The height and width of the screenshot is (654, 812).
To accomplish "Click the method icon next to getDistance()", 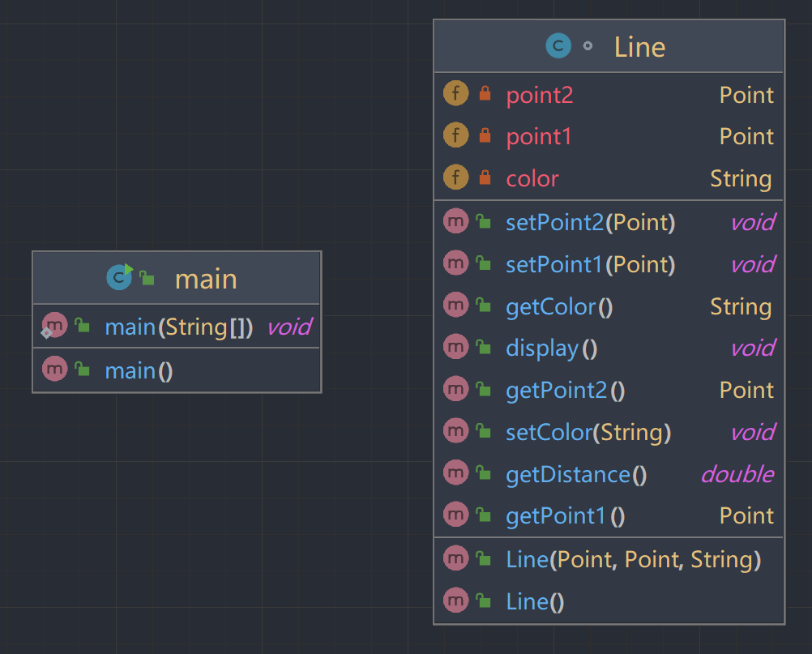I will click(x=456, y=473).
